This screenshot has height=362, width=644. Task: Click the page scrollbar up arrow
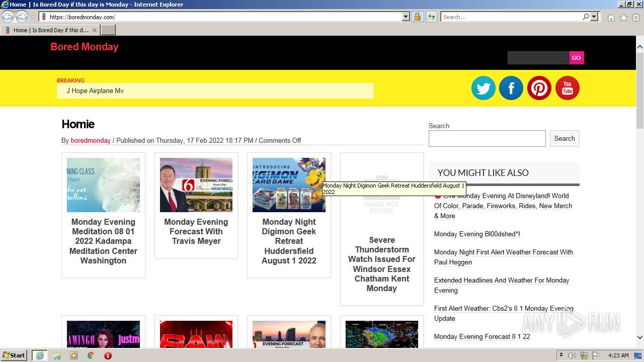[640, 47]
